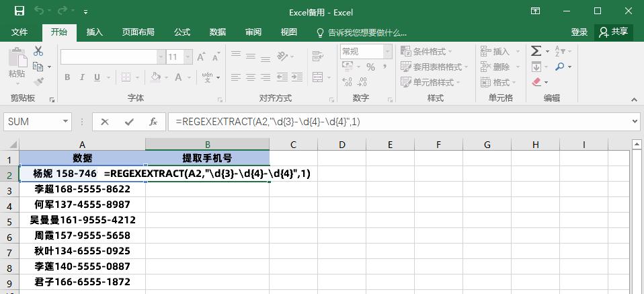The image size is (644, 294).
Task: Collapse the ribbon with the up chevron
Action: [635, 100]
